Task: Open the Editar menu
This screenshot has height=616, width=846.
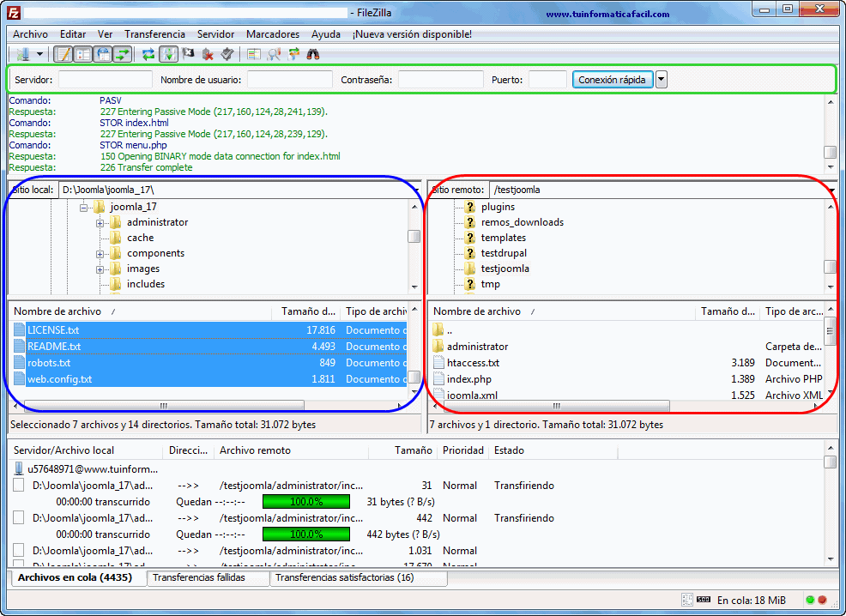Action: click(x=73, y=34)
